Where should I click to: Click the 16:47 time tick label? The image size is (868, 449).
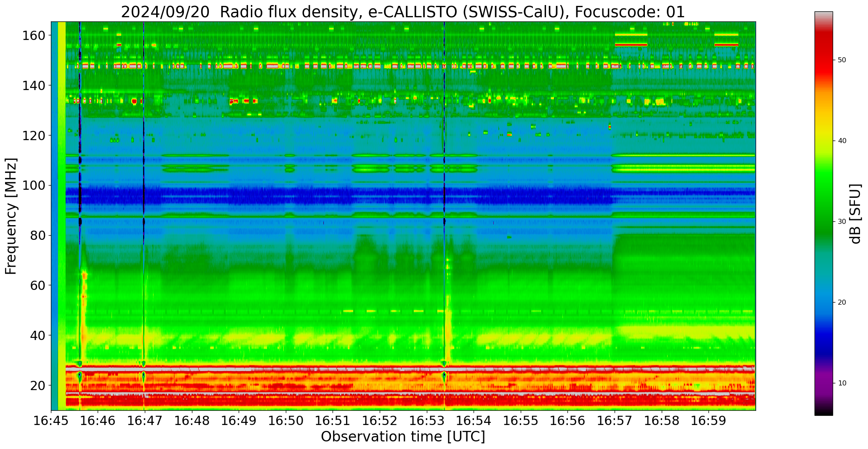pos(145,421)
